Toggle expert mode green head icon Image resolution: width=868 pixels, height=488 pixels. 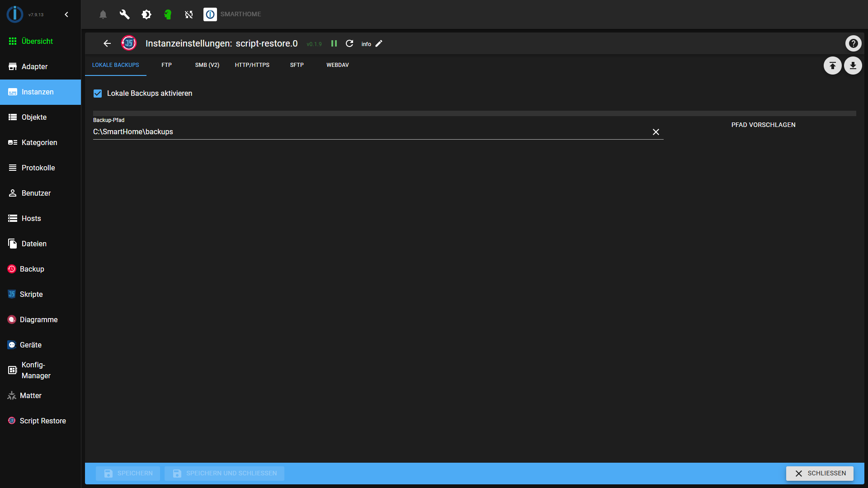pos(168,14)
